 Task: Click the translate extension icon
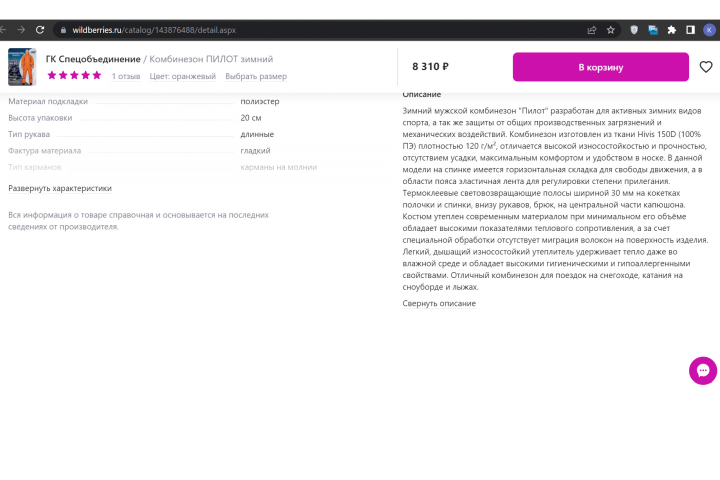coord(652,30)
